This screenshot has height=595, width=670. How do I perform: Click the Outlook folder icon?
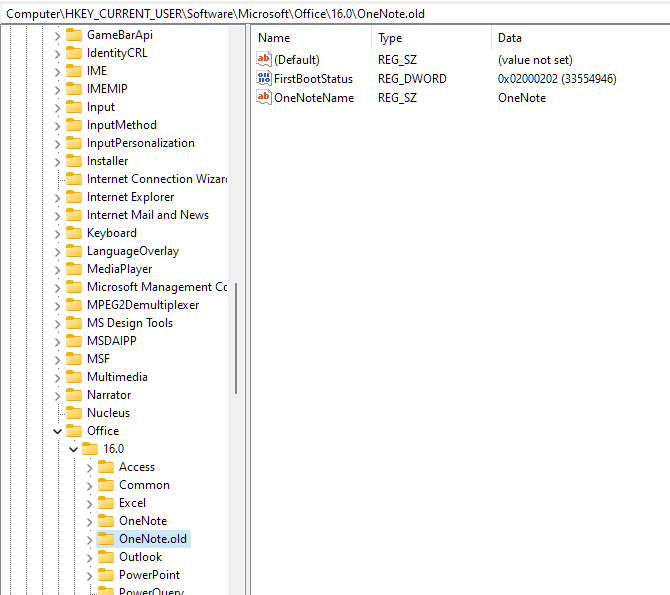tap(106, 557)
